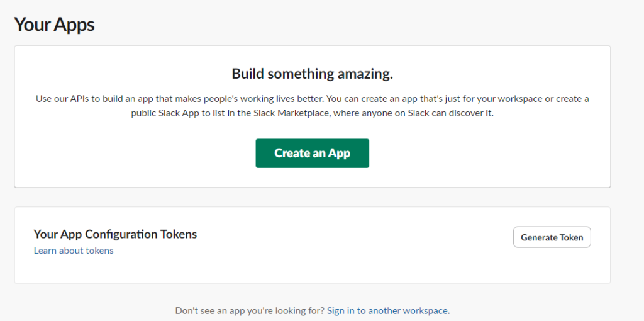Select the Your App Configuration Tokens heading

coord(115,234)
